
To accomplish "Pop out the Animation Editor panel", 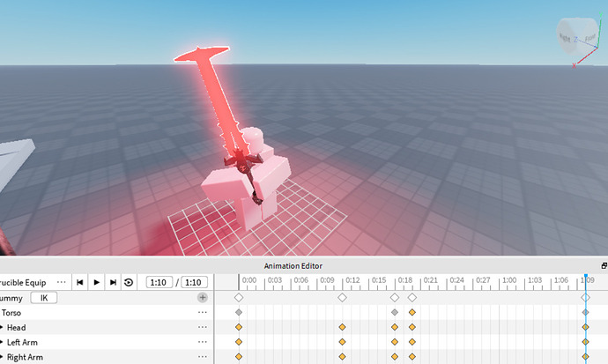I will click(x=604, y=265).
